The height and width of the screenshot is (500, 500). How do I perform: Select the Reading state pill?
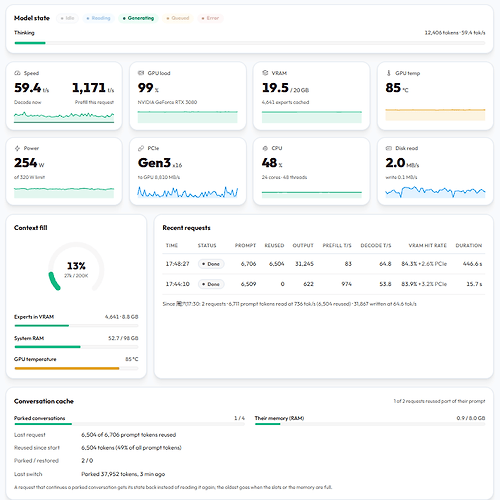[x=98, y=18]
